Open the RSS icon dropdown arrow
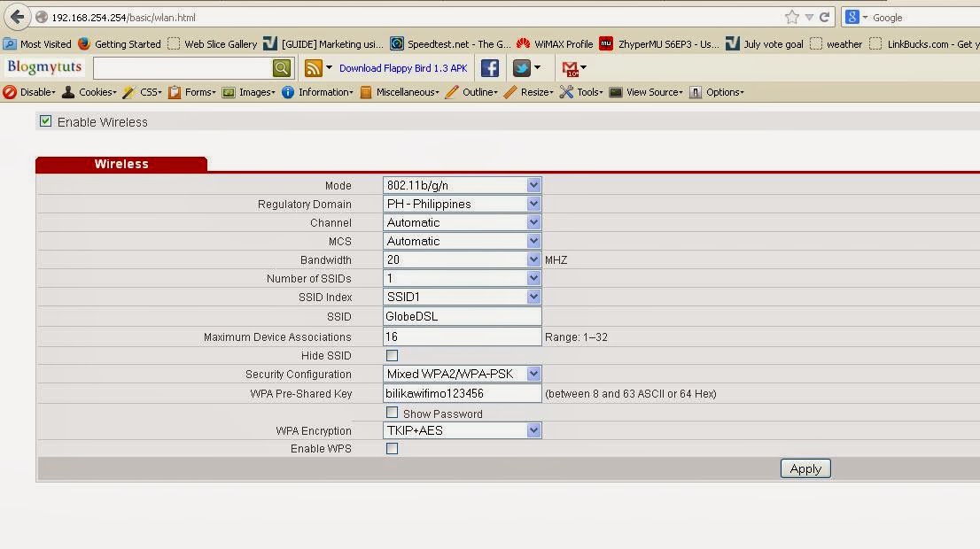 tap(329, 67)
